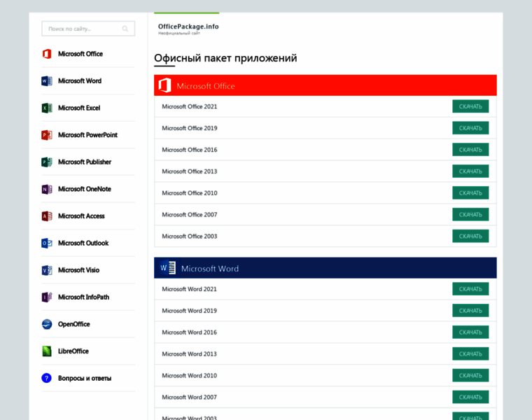Open Вопросы и ответы page

(x=84, y=378)
